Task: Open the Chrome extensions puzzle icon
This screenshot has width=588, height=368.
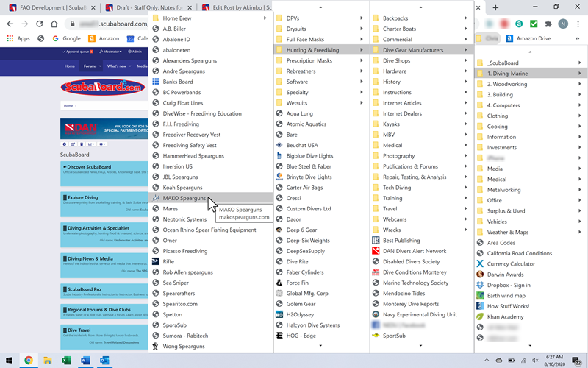Action: coord(548,24)
